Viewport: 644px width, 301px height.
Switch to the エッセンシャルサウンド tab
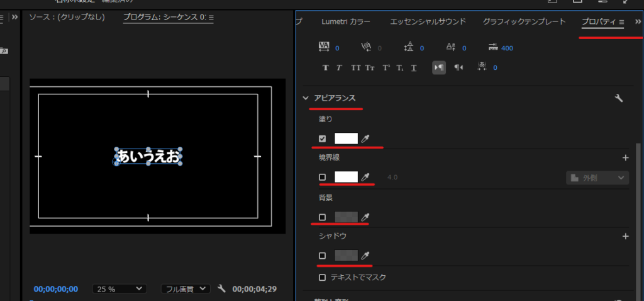pyautogui.click(x=428, y=21)
